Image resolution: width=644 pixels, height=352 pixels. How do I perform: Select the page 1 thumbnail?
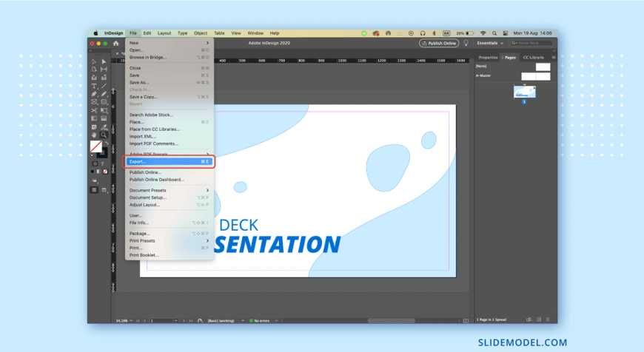pos(525,92)
